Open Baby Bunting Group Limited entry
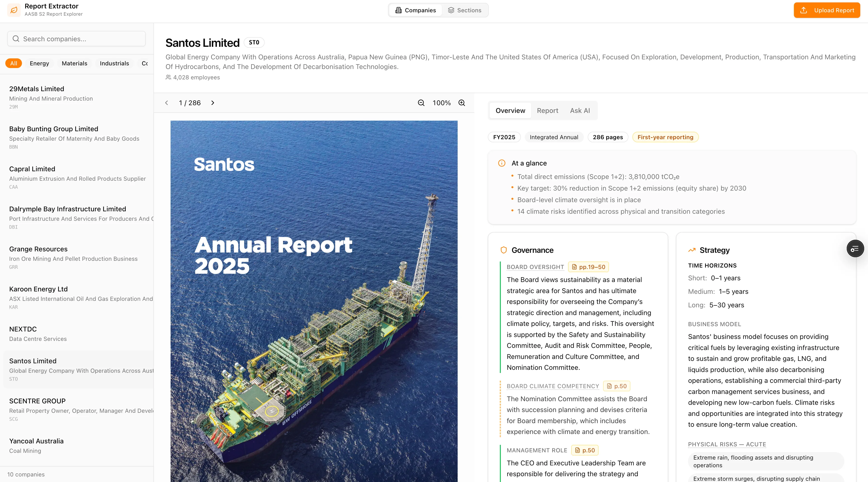 tap(78, 137)
